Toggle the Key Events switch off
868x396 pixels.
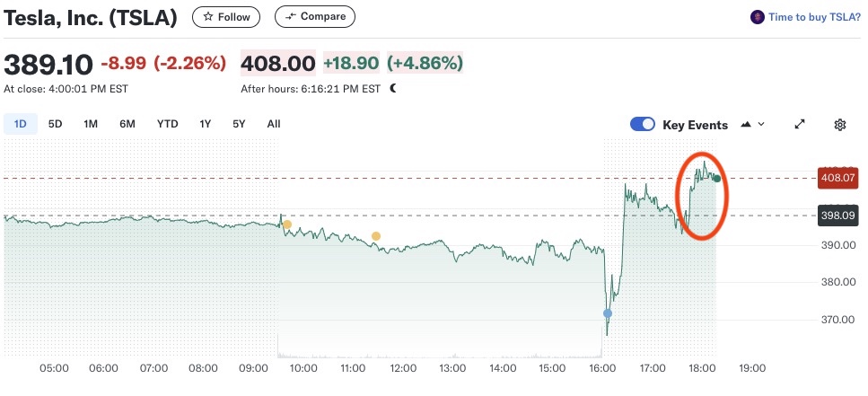click(643, 125)
